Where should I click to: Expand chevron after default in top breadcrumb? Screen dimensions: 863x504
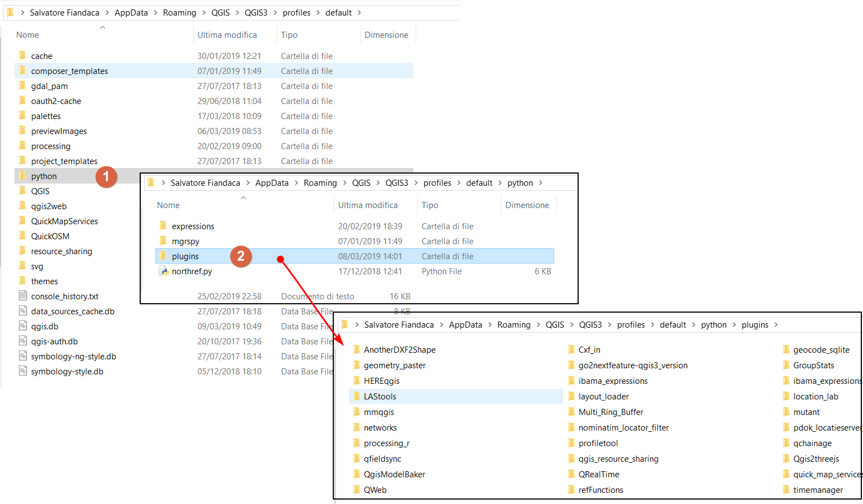pyautogui.click(x=359, y=13)
